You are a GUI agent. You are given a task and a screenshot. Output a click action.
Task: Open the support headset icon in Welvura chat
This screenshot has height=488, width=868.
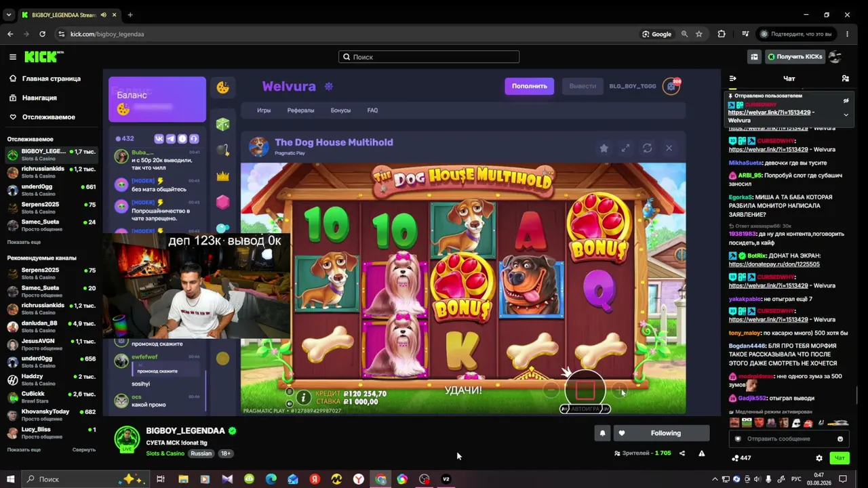194,139
